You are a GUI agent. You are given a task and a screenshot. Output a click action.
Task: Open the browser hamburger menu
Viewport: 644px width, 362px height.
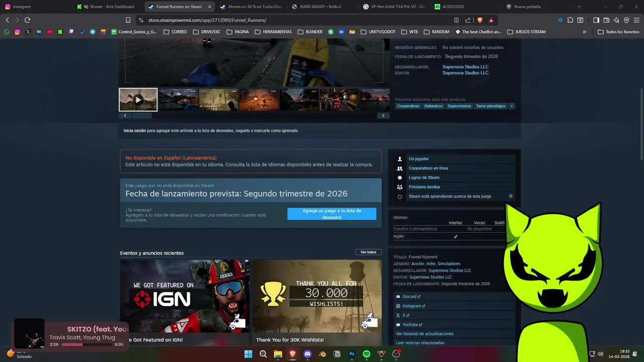click(x=636, y=20)
